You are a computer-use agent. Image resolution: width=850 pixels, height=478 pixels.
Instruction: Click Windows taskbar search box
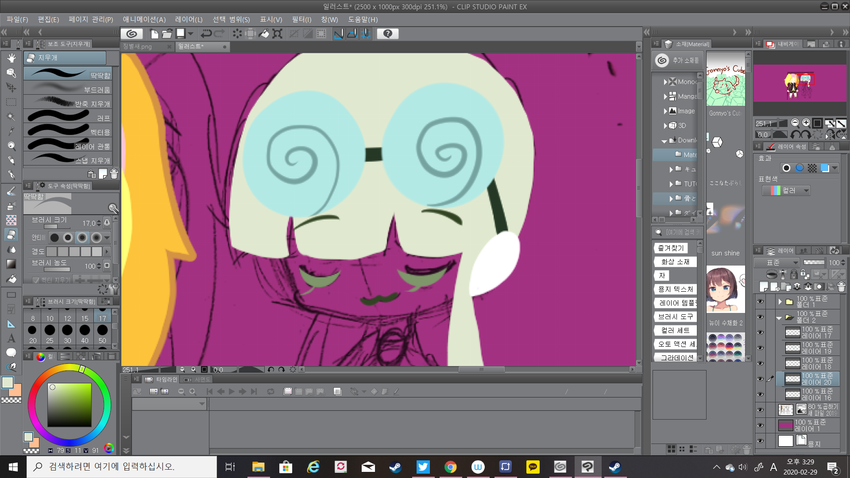point(122,467)
